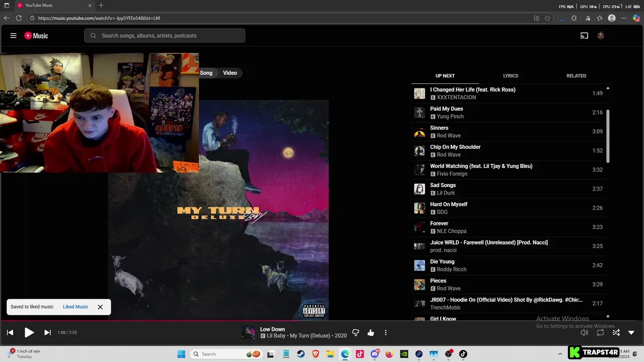
Task: Open Brave browser from taskbar
Action: pyautogui.click(x=315, y=354)
